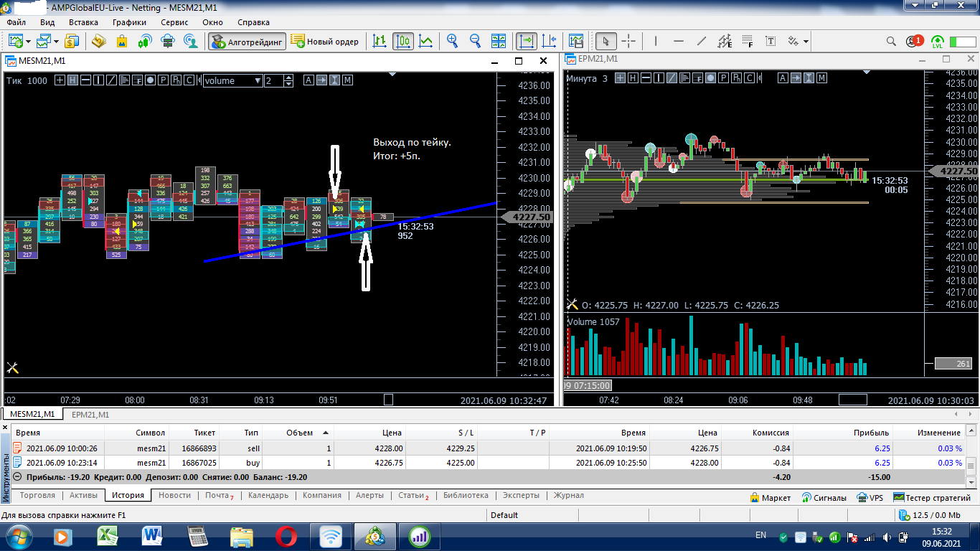
Task: Switch chart to candlestick mode
Action: click(x=403, y=41)
